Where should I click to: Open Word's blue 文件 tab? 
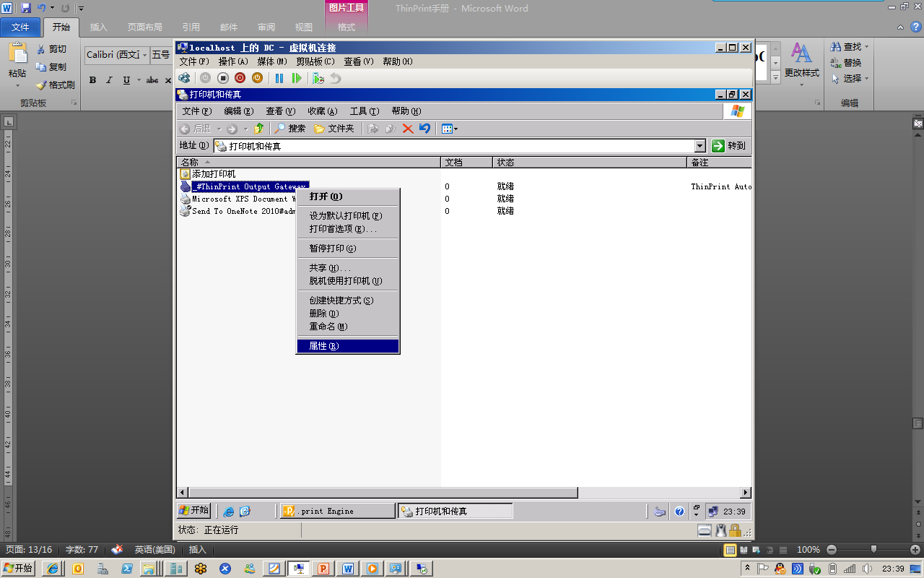(x=20, y=27)
